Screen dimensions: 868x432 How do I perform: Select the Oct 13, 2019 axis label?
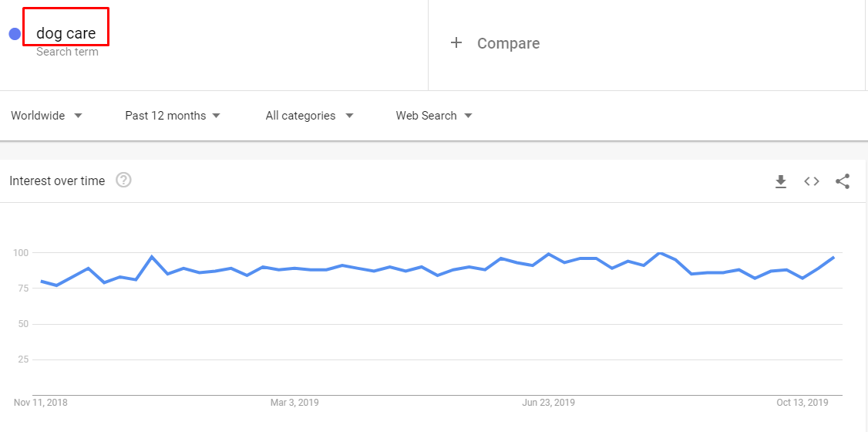(802, 403)
